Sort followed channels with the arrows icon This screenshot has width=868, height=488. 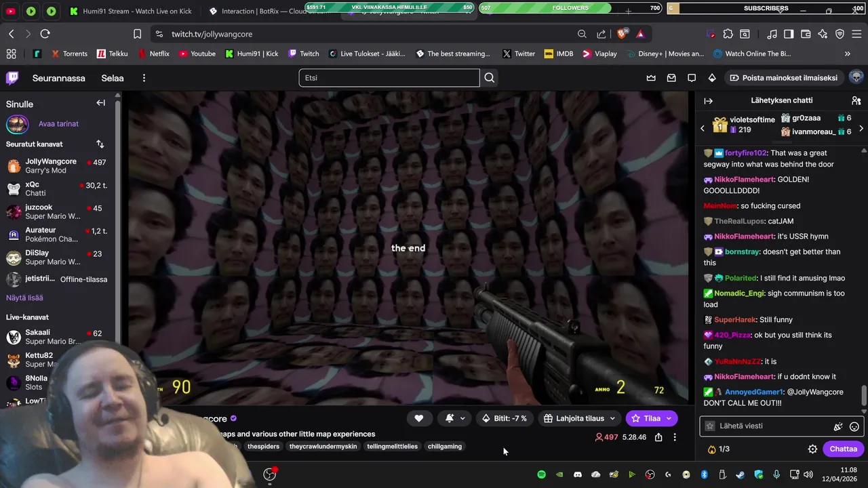point(100,144)
